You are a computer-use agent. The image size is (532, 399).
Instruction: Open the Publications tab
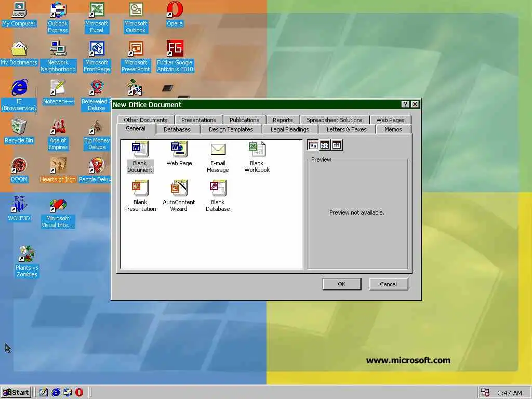[244, 120]
